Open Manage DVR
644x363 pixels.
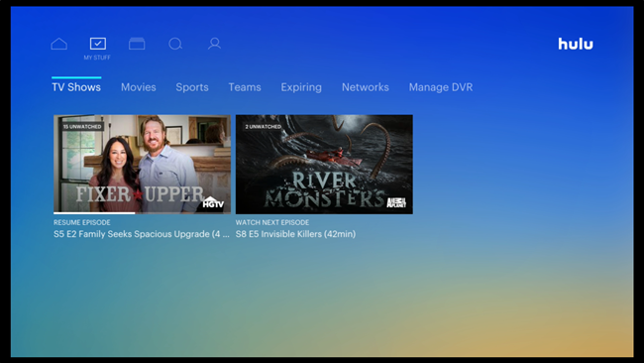pos(441,87)
